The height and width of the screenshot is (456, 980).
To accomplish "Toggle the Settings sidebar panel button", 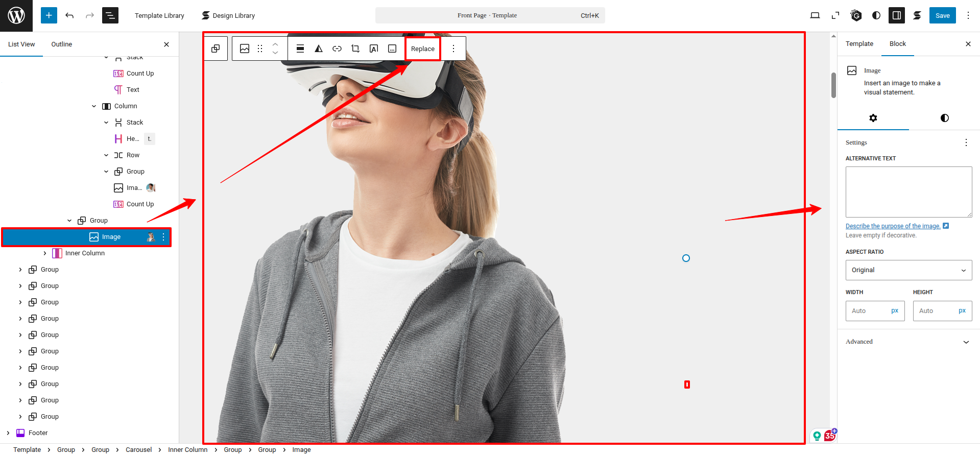I will (896, 15).
